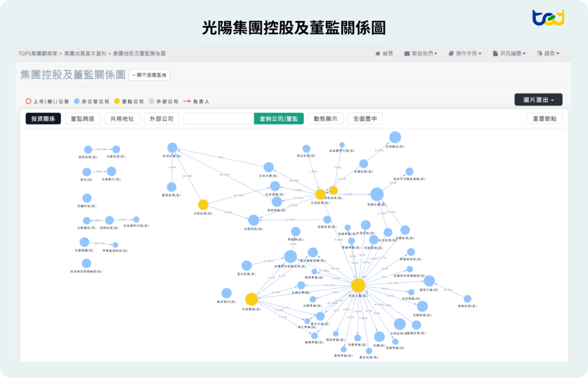Toggle the 上市(櫃)/公發 legend item

click(x=47, y=102)
